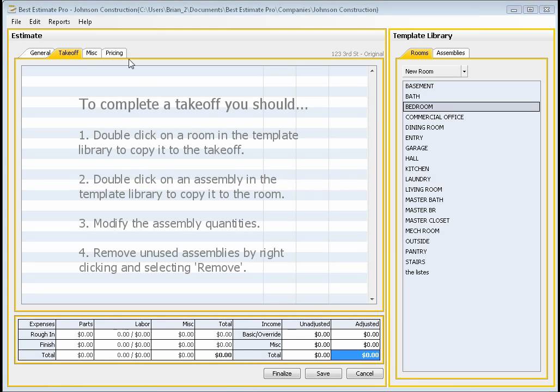Select COMMERCIAL OFFICE room template

[x=471, y=117]
